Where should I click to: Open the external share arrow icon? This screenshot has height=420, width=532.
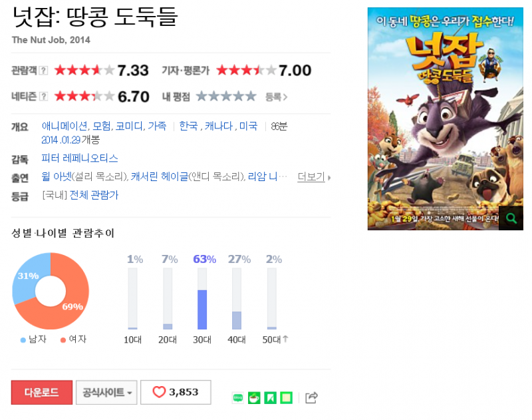(311, 397)
